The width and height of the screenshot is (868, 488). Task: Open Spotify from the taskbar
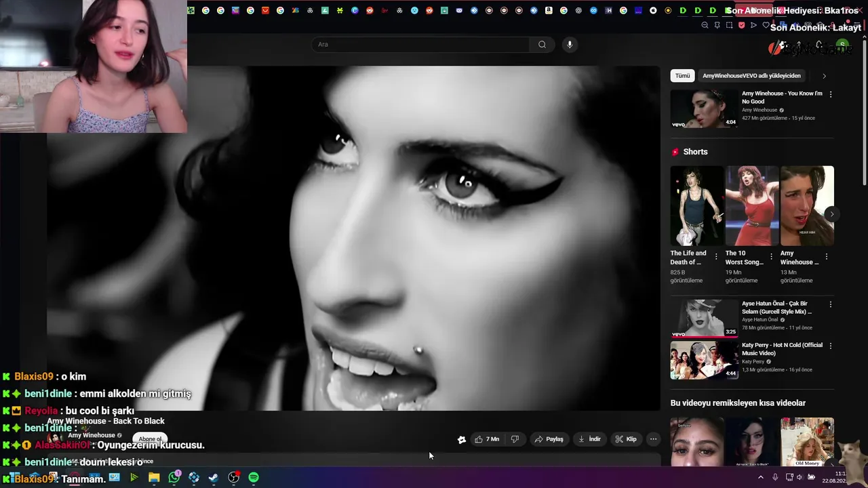tap(254, 477)
